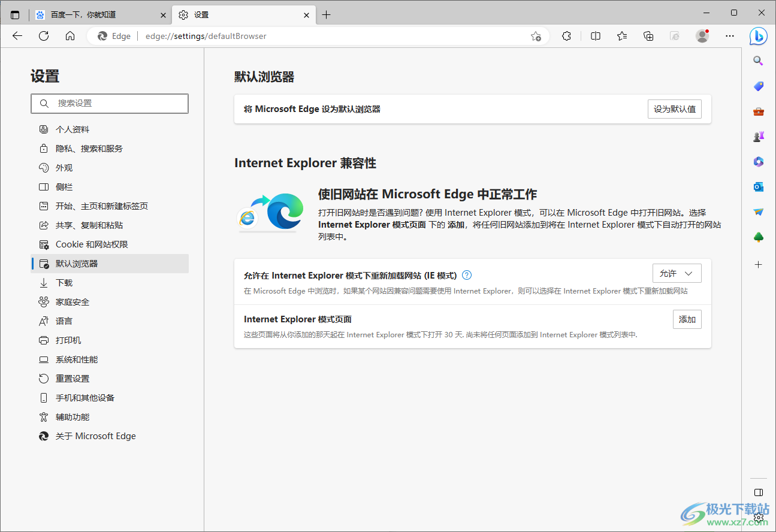
Task: Open the sidebar Drop paper plane icon
Action: click(759, 212)
